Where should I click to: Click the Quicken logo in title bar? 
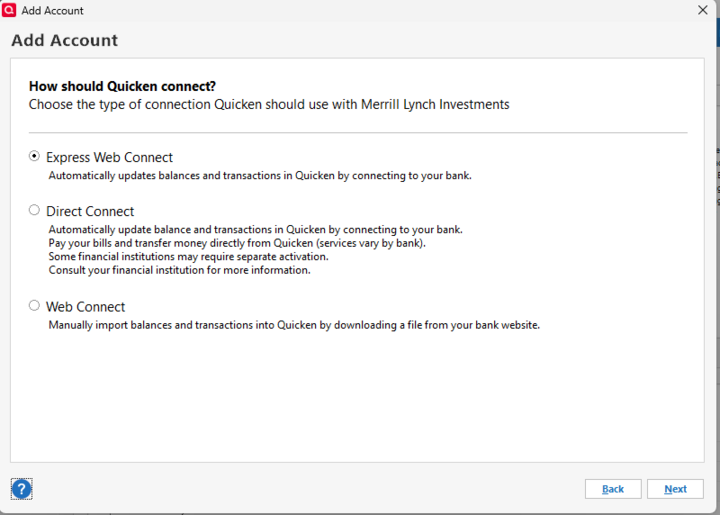click(10, 10)
